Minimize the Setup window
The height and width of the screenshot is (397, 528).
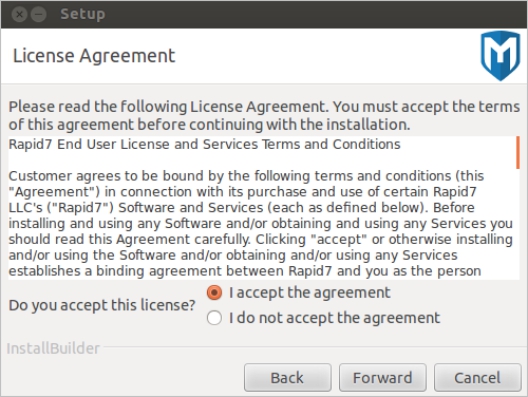click(x=39, y=14)
